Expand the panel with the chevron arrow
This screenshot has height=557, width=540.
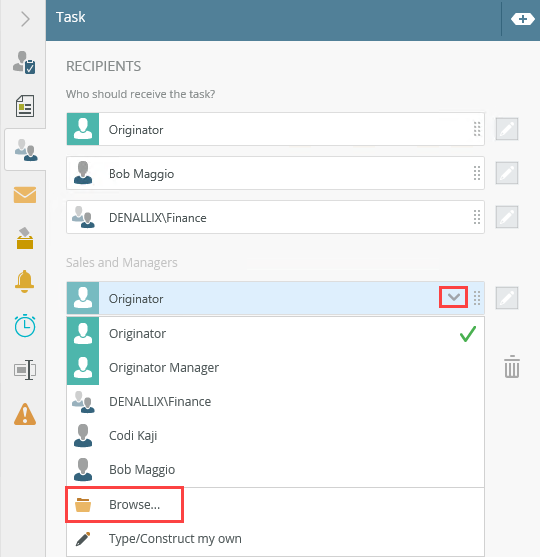coord(25,19)
